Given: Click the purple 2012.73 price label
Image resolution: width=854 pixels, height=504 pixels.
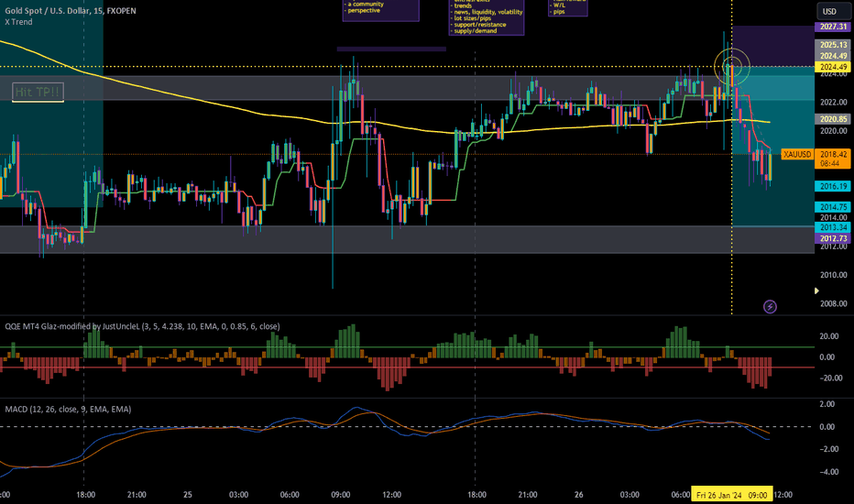Looking at the screenshot, I should click(x=833, y=238).
